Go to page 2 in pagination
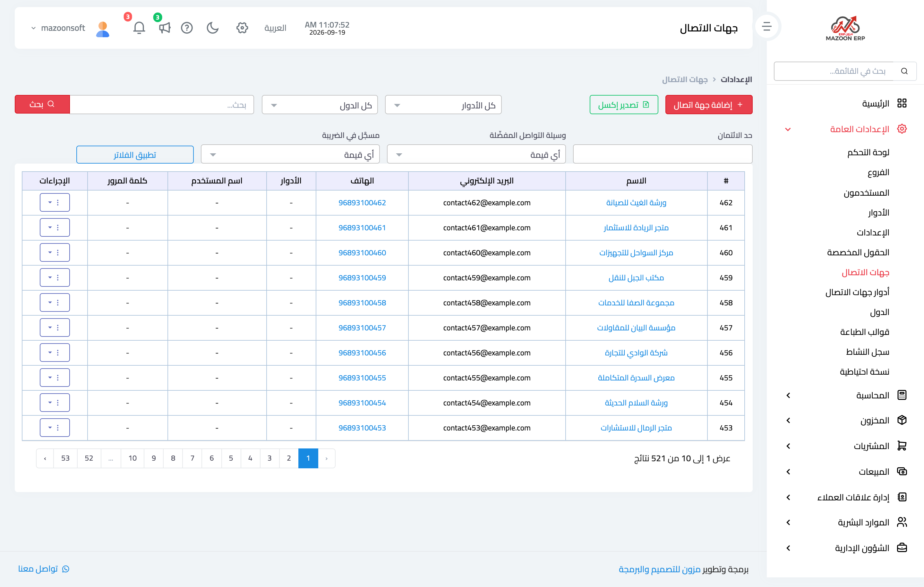Image resolution: width=924 pixels, height=587 pixels. point(288,458)
